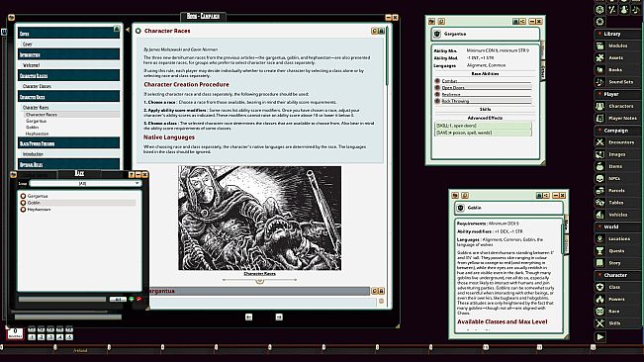Select Hephaestan in the book index
This screenshot has width=644, height=362.
click(x=37, y=134)
